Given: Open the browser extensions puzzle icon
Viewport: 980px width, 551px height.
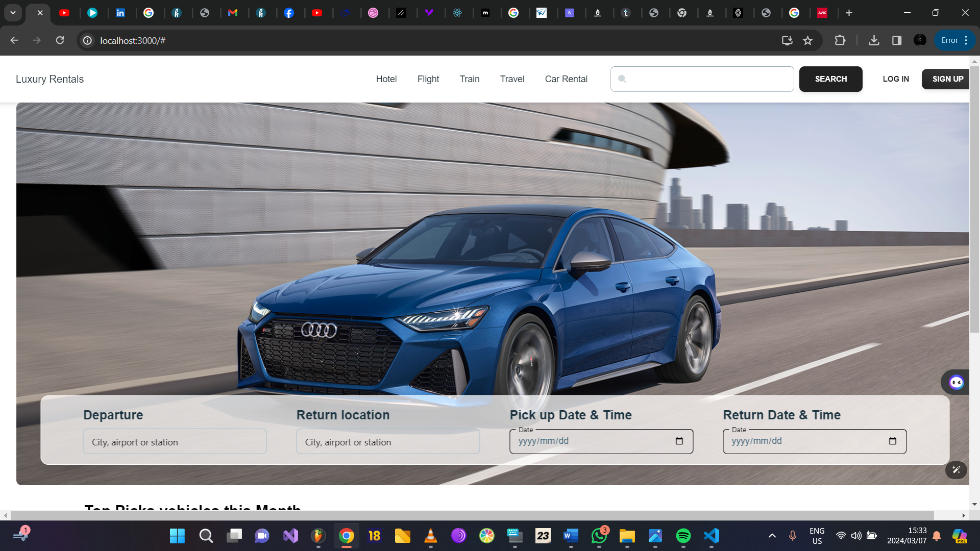Looking at the screenshot, I should tap(840, 40).
